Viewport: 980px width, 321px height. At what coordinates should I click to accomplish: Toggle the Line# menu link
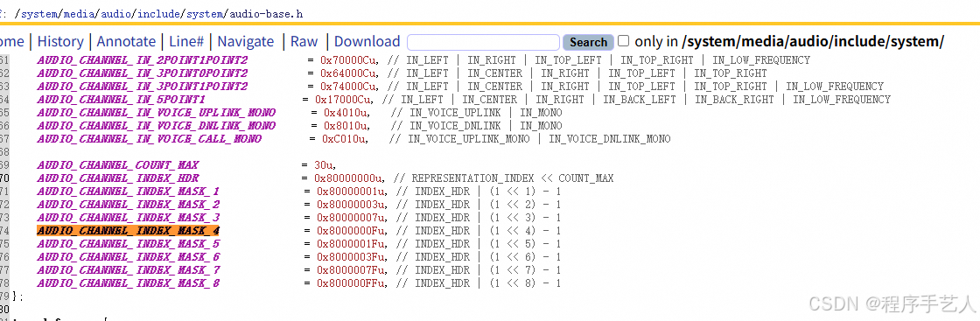(x=186, y=42)
